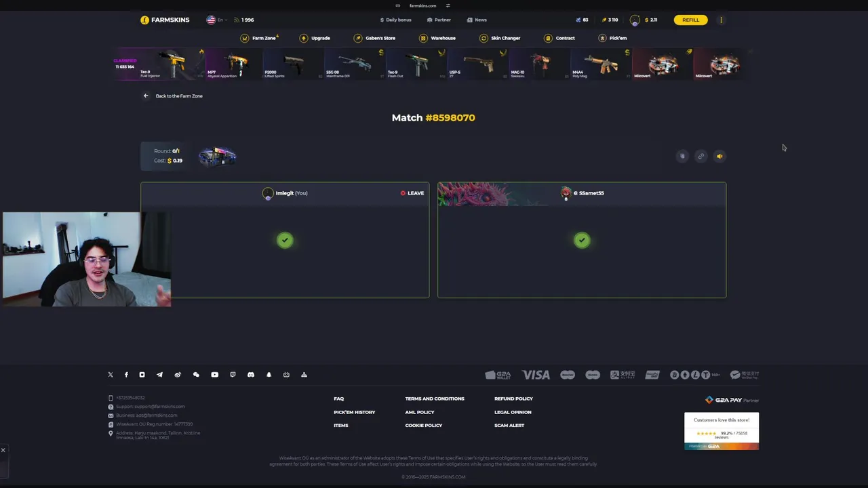Open ITEMS footer link
The width and height of the screenshot is (868, 488).
coord(341,426)
